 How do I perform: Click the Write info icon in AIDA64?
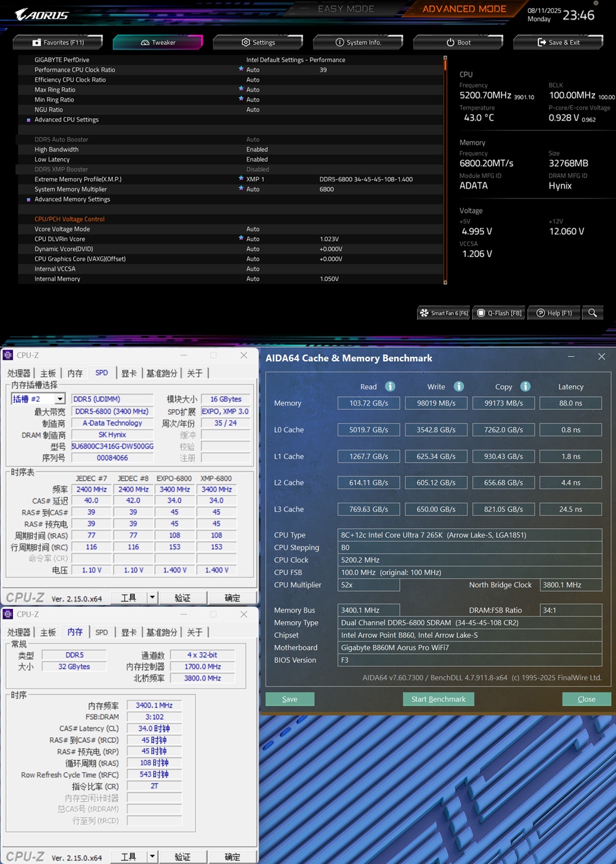pyautogui.click(x=459, y=386)
